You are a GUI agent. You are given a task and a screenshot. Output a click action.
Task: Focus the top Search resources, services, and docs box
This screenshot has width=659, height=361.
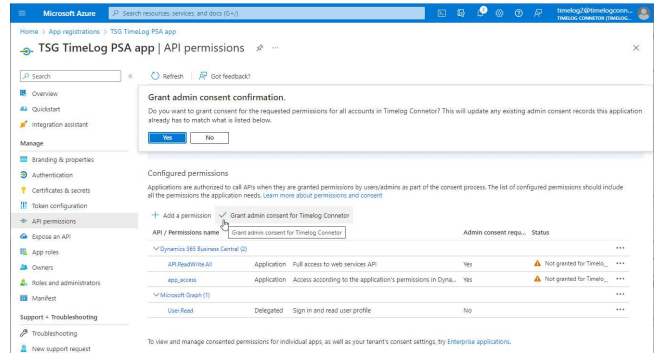pos(267,13)
